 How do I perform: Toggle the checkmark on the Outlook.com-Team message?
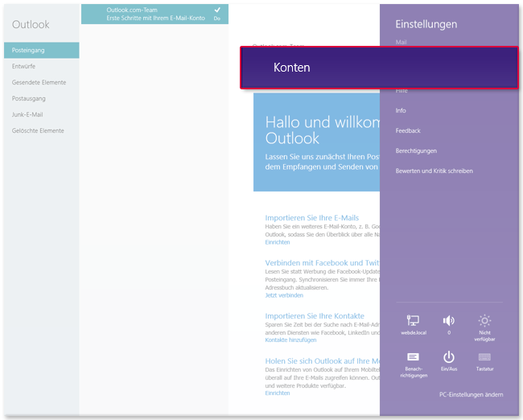[217, 10]
